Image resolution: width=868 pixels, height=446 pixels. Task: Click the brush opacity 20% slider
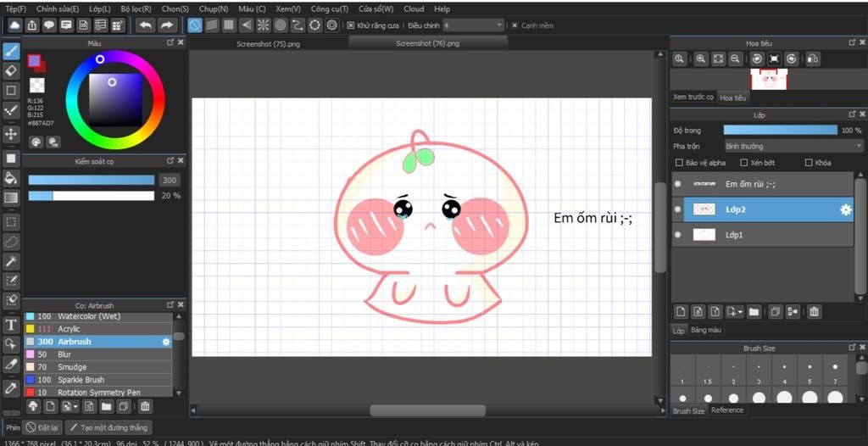pos(92,196)
